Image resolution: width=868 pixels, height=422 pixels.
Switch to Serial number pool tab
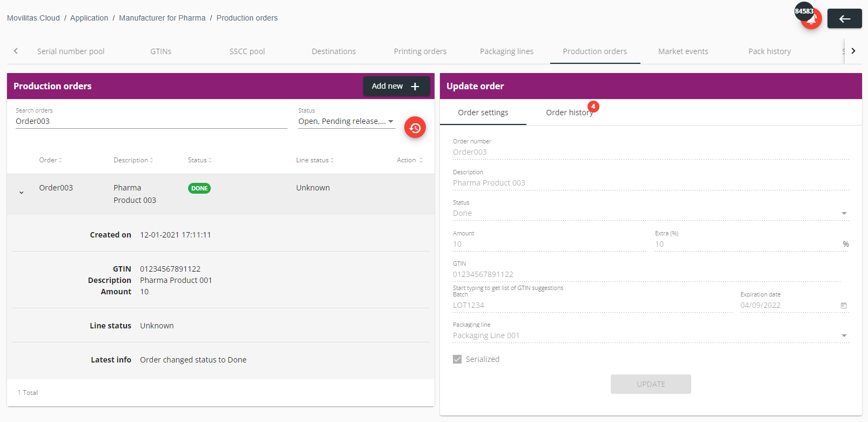point(71,51)
